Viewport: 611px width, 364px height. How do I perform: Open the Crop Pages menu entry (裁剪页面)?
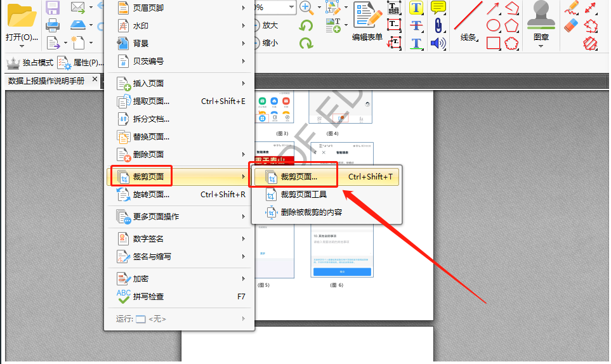pos(181,177)
